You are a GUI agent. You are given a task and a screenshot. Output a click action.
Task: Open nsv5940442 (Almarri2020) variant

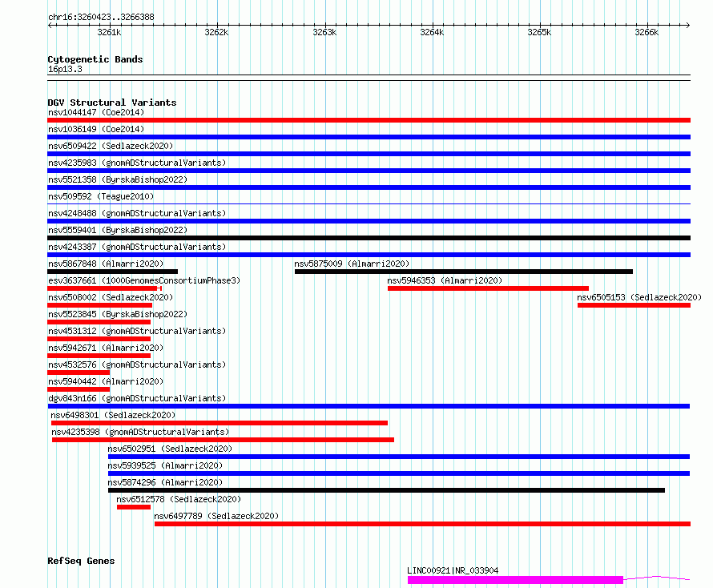tap(106, 381)
